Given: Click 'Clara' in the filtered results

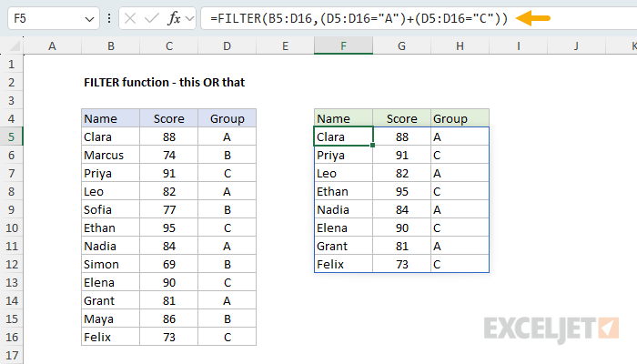Looking at the screenshot, I should [343, 136].
